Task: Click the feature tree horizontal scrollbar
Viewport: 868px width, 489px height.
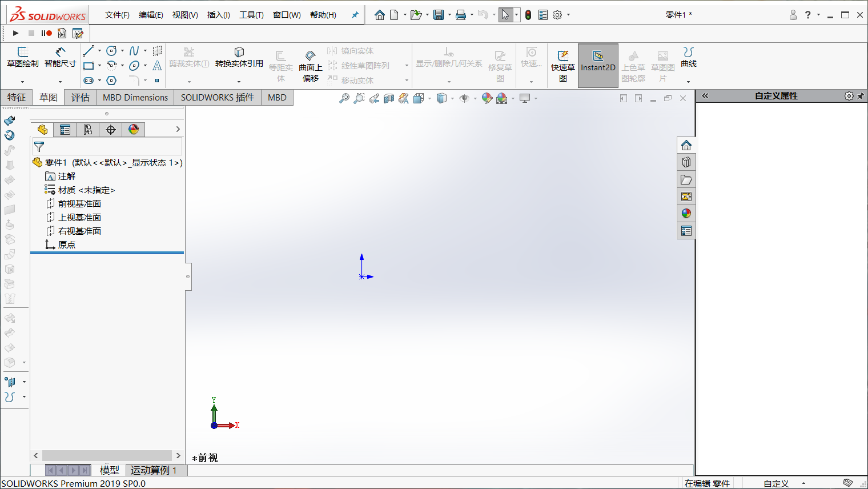Action: (x=107, y=455)
